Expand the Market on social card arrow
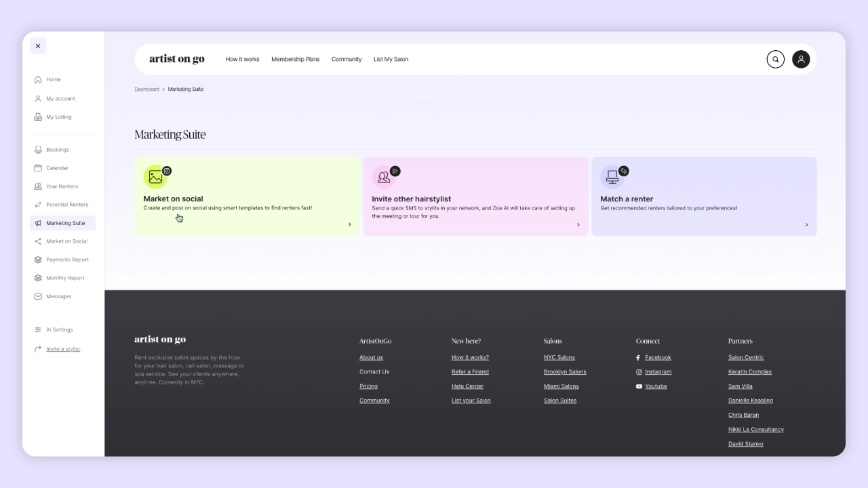The width and height of the screenshot is (868, 488). coord(350,224)
